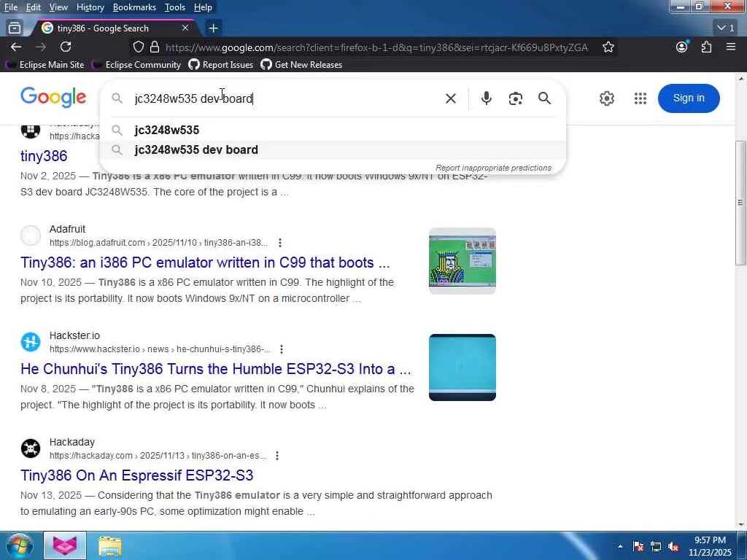Open the list all tabs dropdown

pos(726,28)
